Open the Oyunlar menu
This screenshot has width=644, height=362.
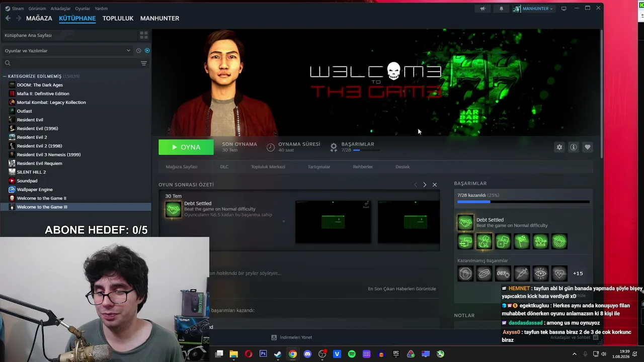(x=83, y=9)
